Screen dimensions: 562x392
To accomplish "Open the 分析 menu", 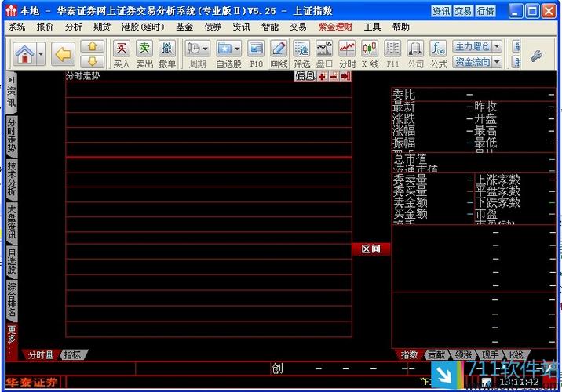I will pos(74,27).
